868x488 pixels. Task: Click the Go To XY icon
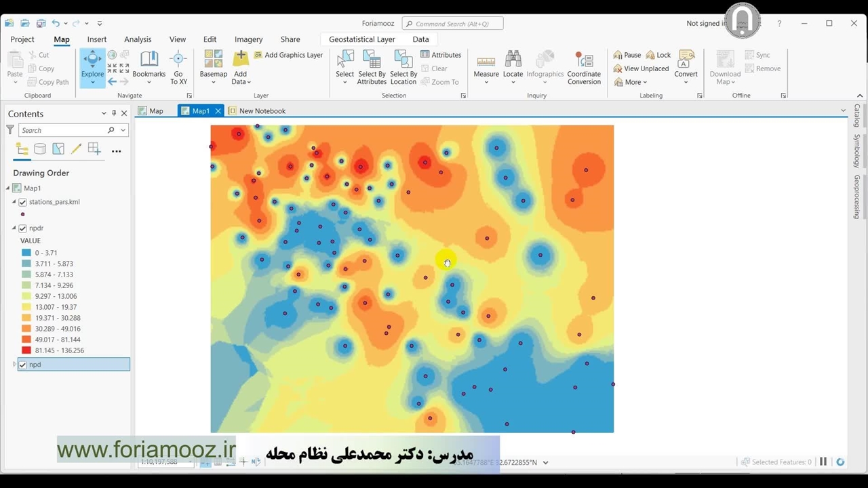point(178,62)
